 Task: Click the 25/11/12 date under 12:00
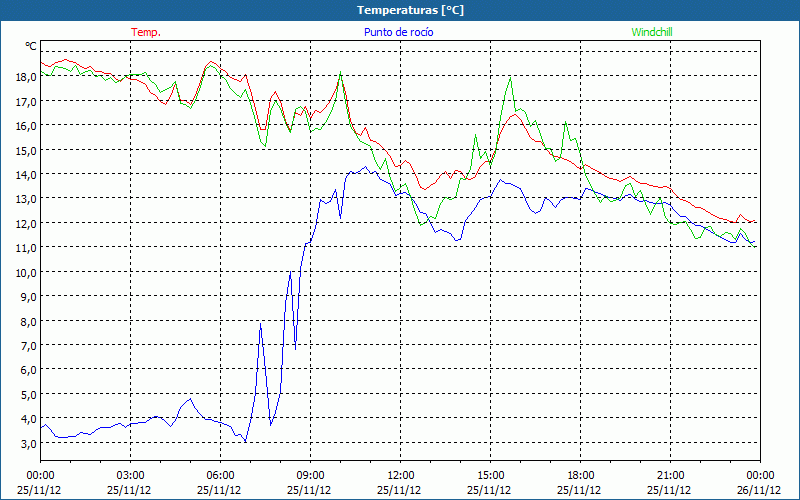coord(399,490)
